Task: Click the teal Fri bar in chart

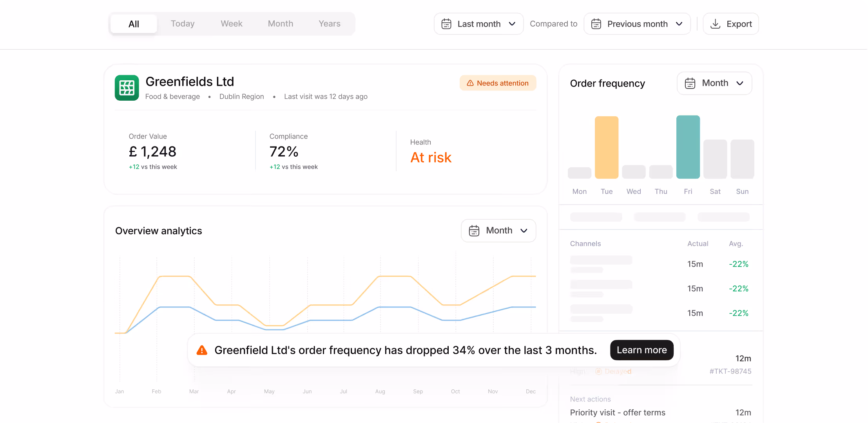Action: 688,147
